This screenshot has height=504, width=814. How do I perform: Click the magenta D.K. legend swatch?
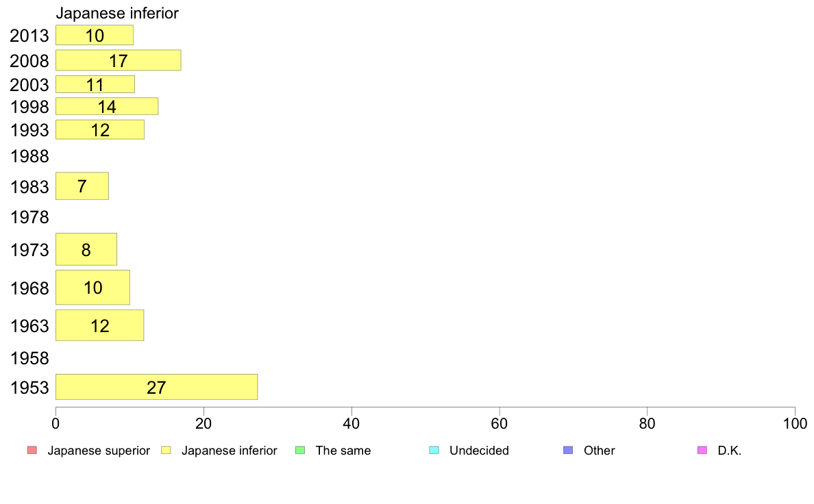pyautogui.click(x=702, y=450)
